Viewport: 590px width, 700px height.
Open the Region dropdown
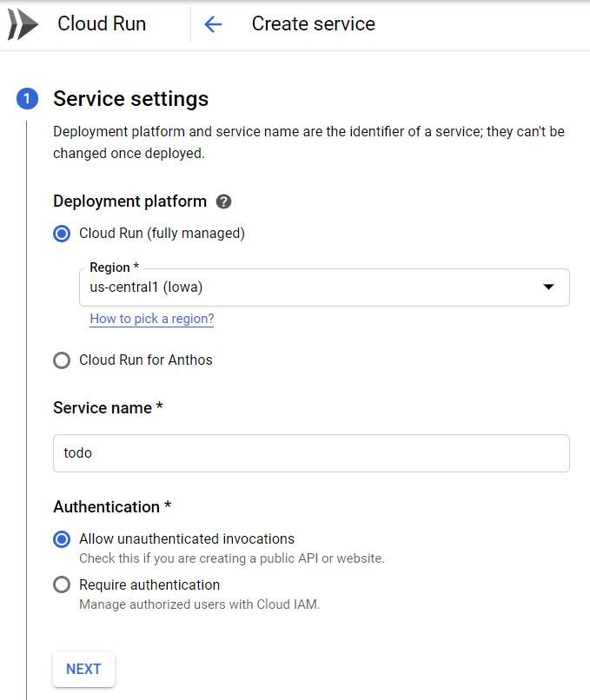[324, 287]
